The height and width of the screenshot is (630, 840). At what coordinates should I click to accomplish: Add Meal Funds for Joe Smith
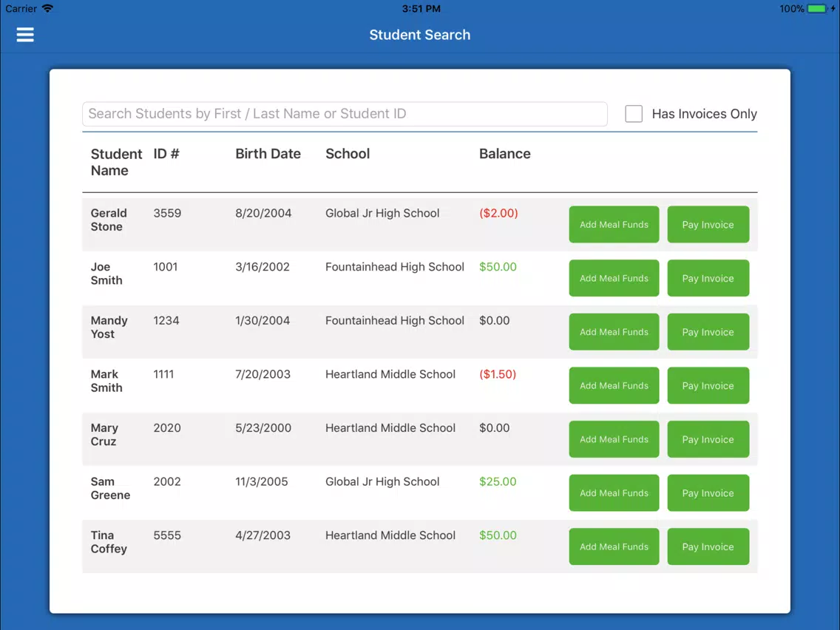(x=614, y=278)
